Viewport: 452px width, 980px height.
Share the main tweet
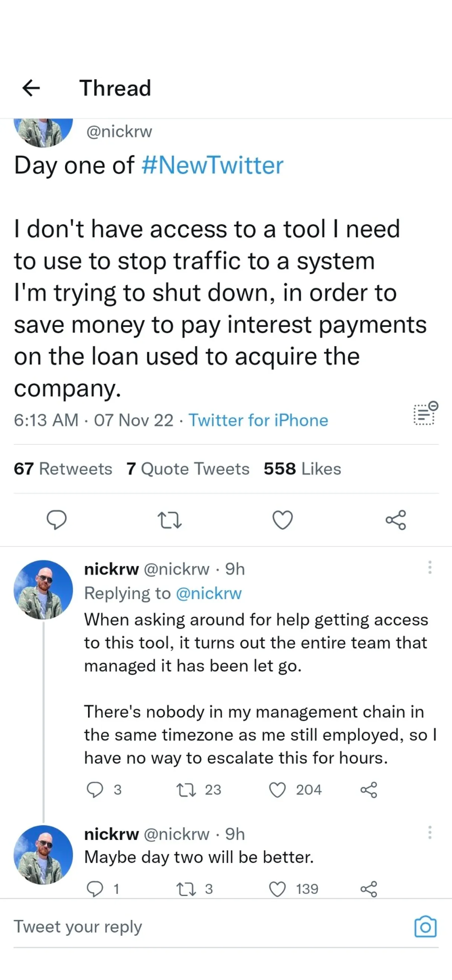click(396, 520)
